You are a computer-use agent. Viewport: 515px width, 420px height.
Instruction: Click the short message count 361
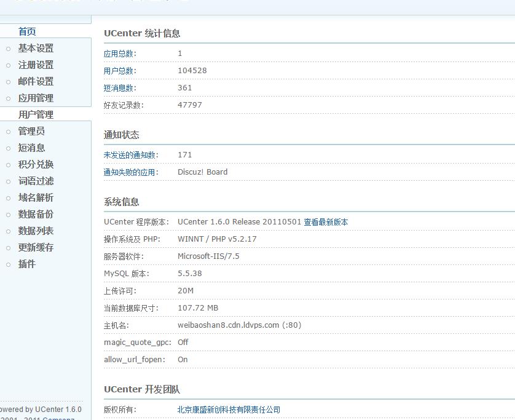pyautogui.click(x=185, y=88)
